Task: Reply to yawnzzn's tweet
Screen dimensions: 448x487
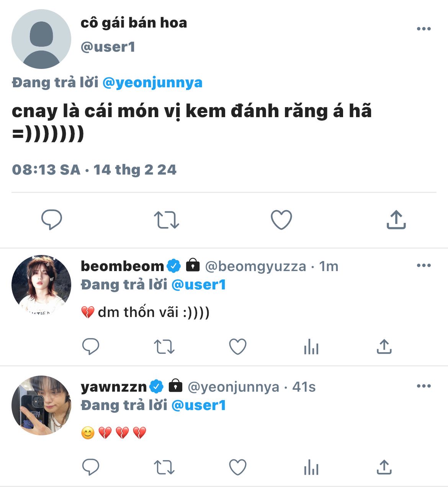Action: tap(91, 467)
